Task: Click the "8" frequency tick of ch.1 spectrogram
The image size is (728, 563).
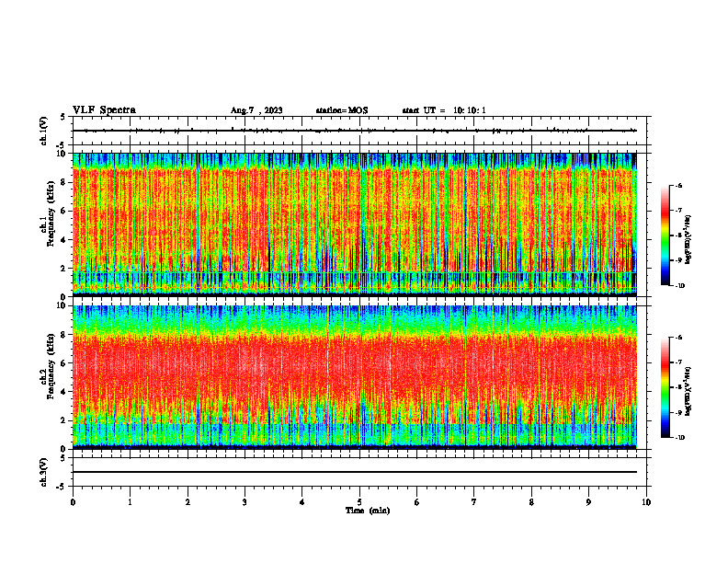Action: point(64,182)
